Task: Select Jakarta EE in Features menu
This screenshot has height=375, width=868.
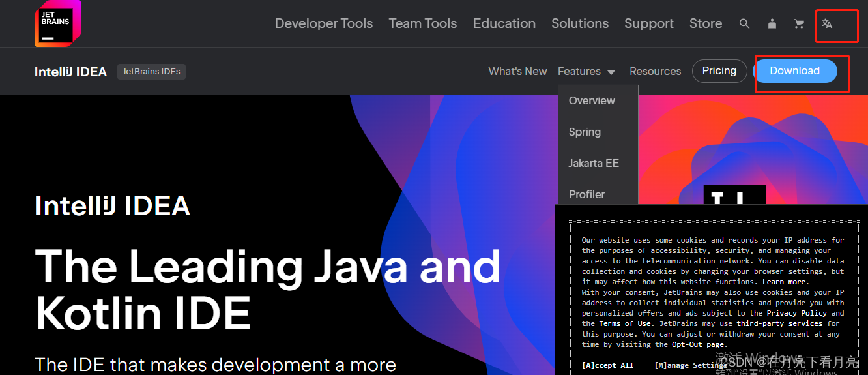Action: [594, 163]
